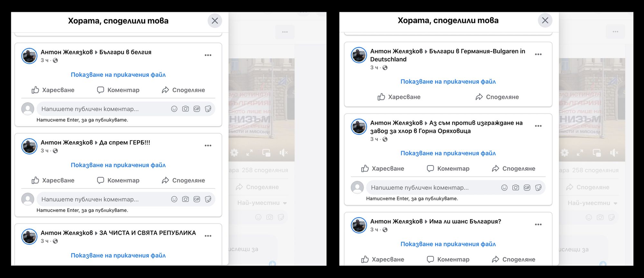This screenshot has width=644, height=278.
Task: Open options menu for Българи в белгия post
Action: (x=208, y=55)
